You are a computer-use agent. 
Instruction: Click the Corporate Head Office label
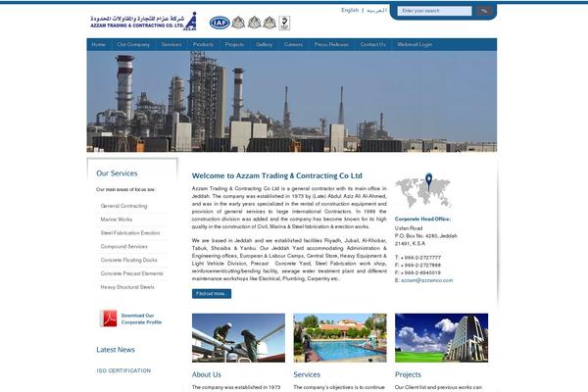click(422, 220)
